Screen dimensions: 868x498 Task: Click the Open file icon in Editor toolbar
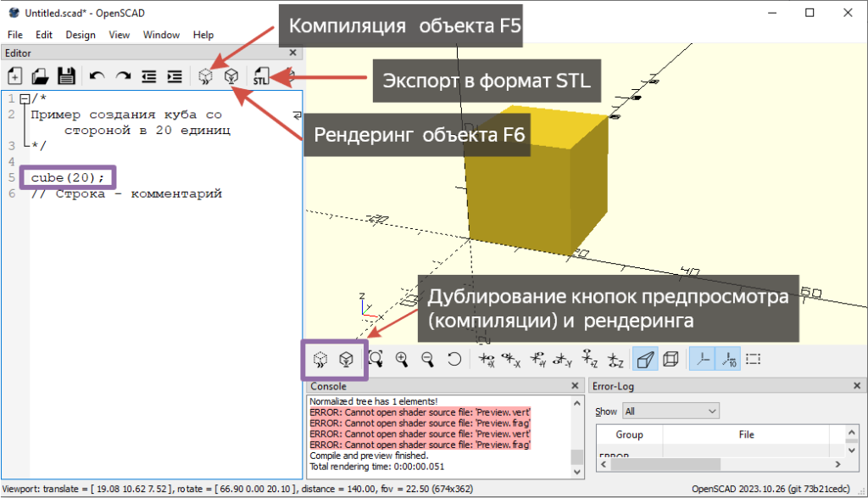coord(39,76)
